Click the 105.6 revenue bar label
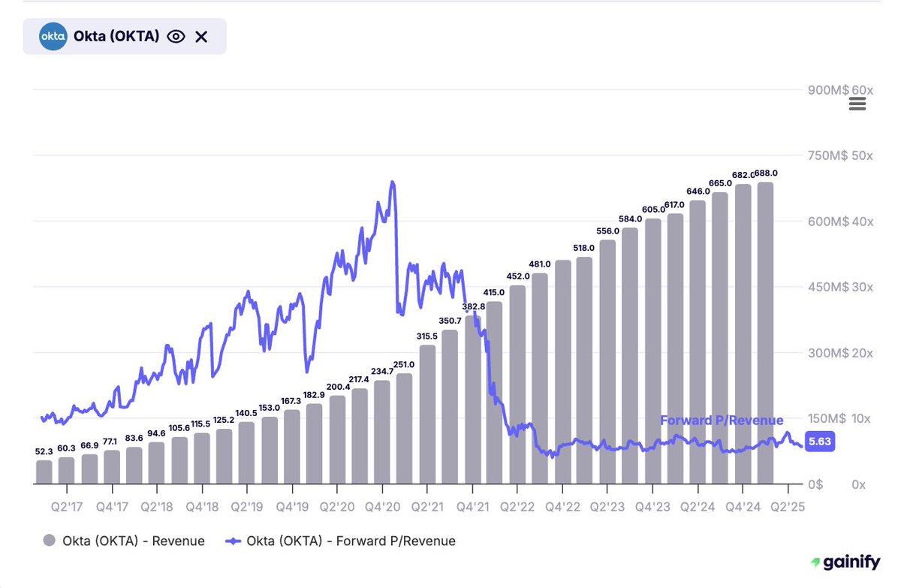 179,428
